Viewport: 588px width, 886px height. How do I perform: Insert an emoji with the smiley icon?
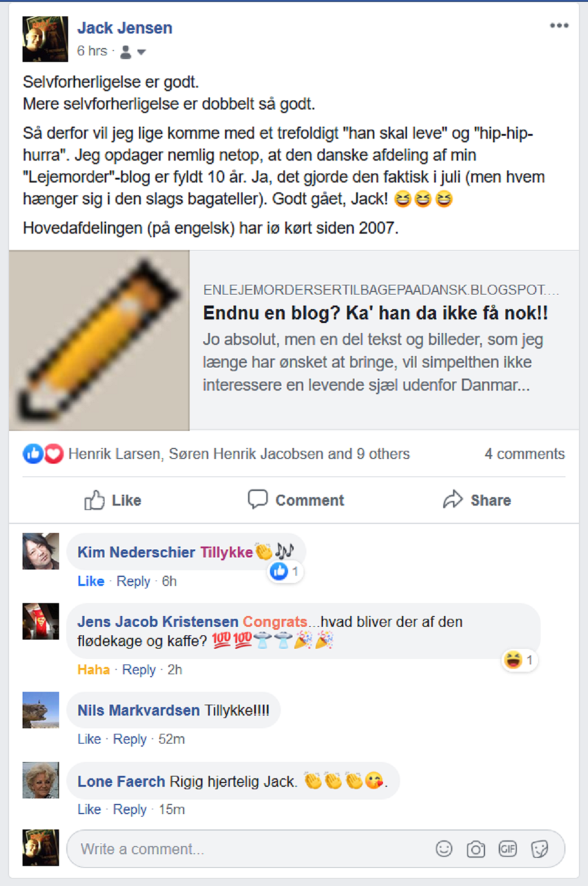coord(444,849)
